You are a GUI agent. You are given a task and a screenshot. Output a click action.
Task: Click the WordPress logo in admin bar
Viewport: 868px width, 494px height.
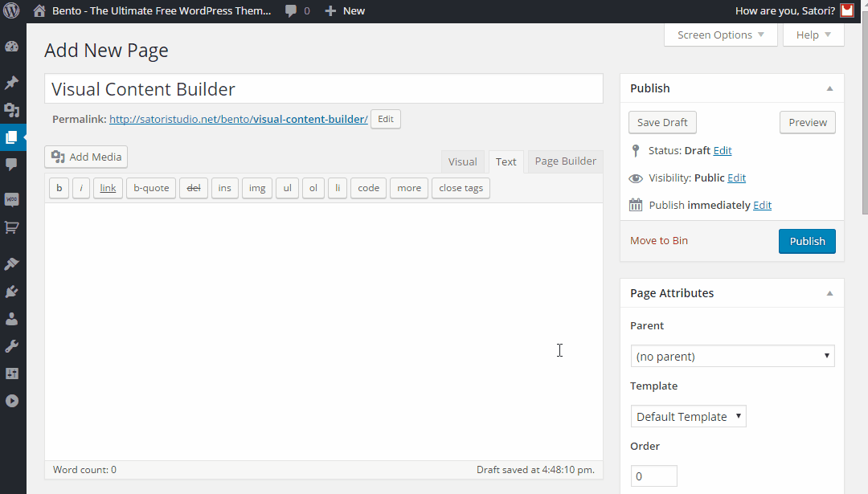coord(11,11)
